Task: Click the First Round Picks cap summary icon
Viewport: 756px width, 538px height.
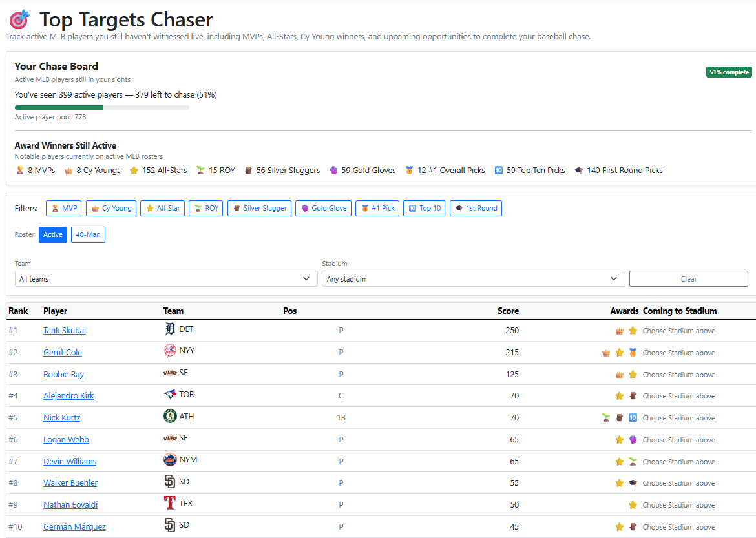Action: point(578,170)
